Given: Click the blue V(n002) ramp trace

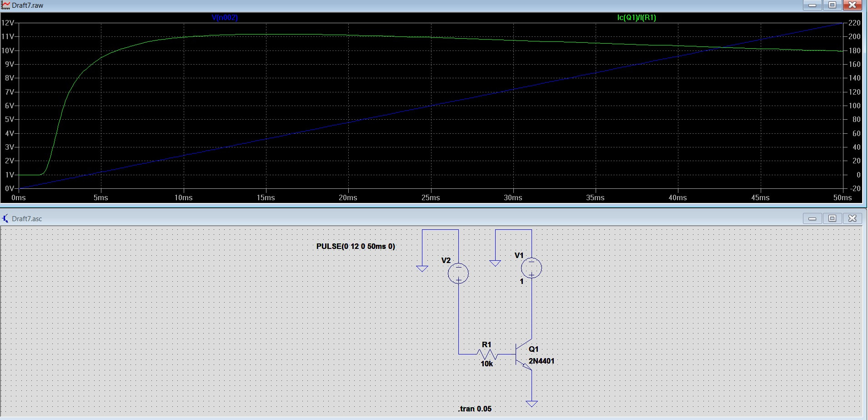Looking at the screenshot, I should click(431, 105).
